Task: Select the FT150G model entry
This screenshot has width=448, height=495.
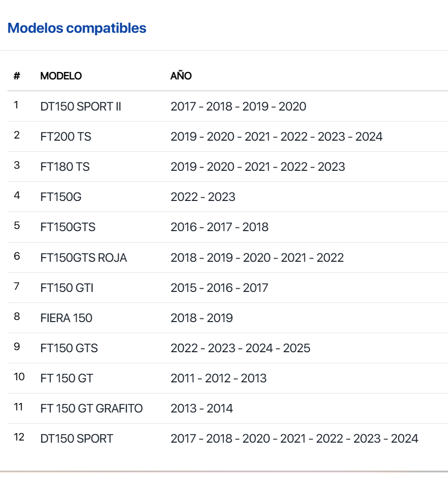Action: click(61, 197)
